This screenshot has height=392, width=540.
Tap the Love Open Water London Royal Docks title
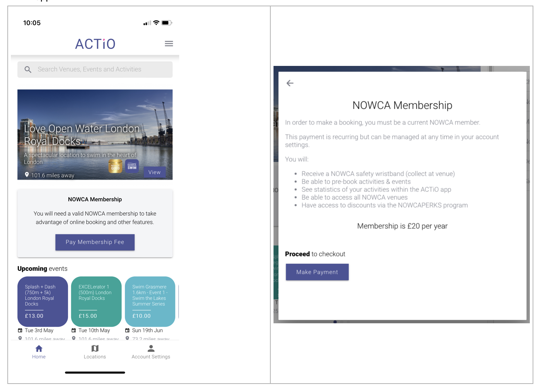82,135
